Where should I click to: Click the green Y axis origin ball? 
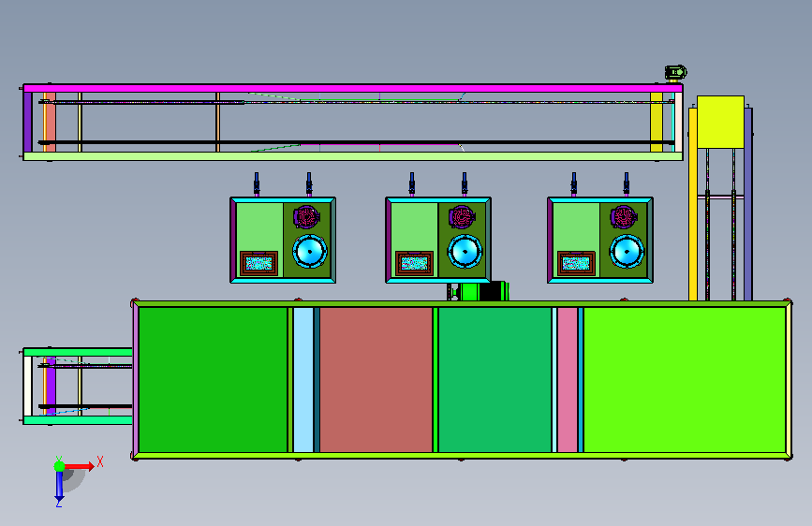pyautogui.click(x=60, y=466)
